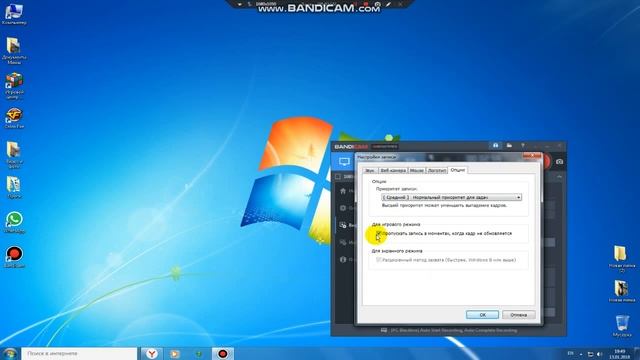Viewport: 640px width, 360px height.
Task: Click the Отмена cancel button
Action: tap(518, 315)
